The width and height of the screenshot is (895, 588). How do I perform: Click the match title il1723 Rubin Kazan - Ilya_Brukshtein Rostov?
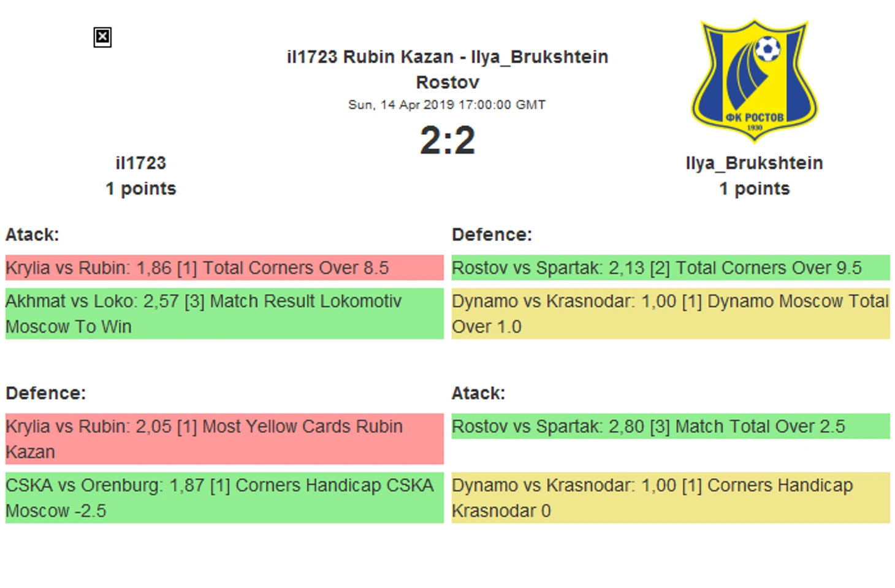(447, 69)
